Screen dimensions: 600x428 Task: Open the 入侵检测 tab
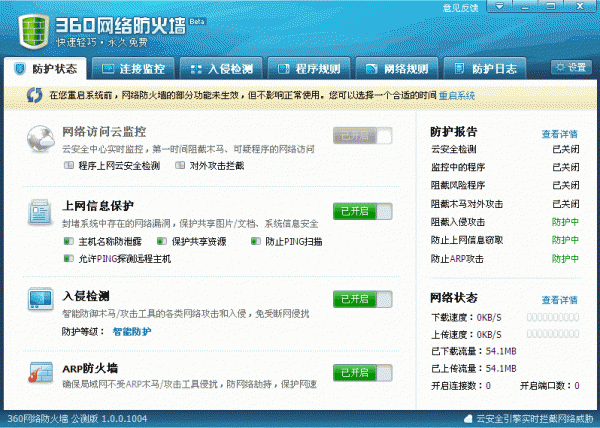[x=221, y=69]
